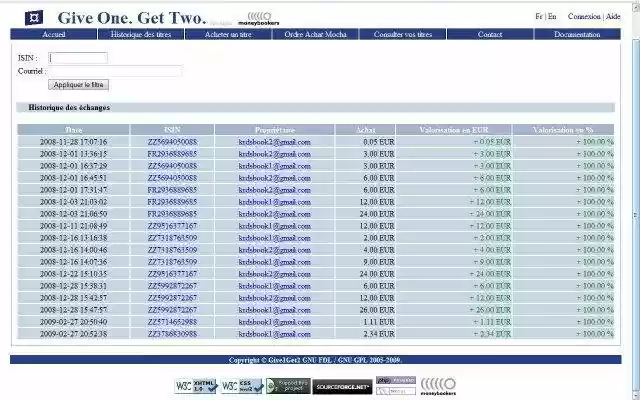Click the PHP powered badge in footer

point(395,381)
